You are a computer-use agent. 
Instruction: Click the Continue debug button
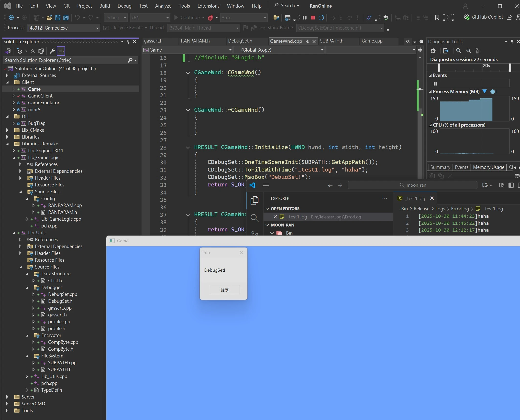pyautogui.click(x=187, y=18)
